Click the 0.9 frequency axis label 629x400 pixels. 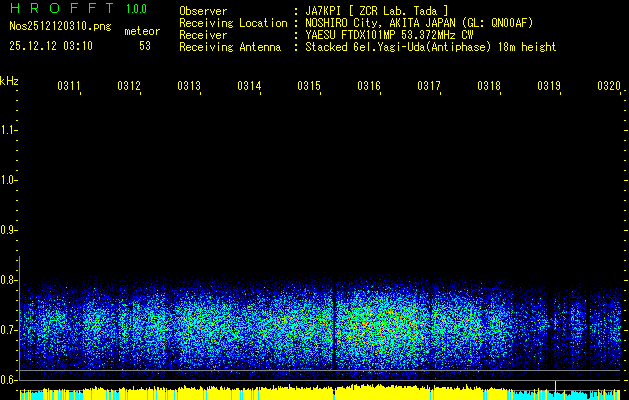9,230
